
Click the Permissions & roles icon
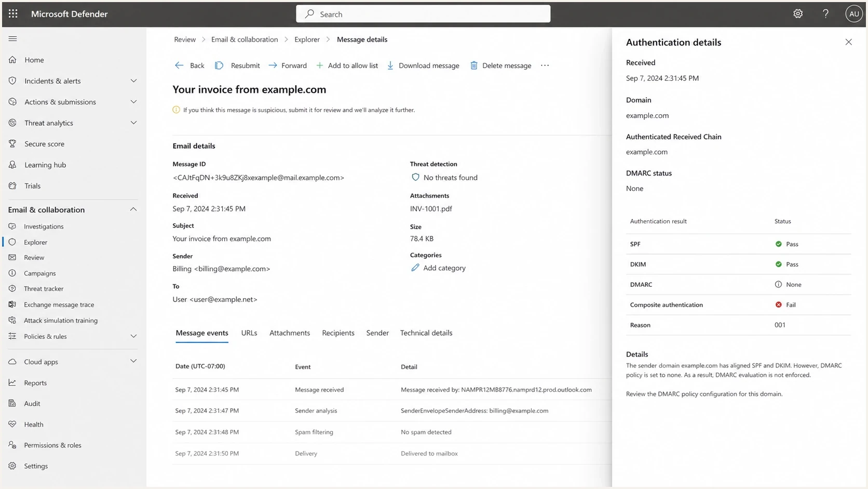12,445
